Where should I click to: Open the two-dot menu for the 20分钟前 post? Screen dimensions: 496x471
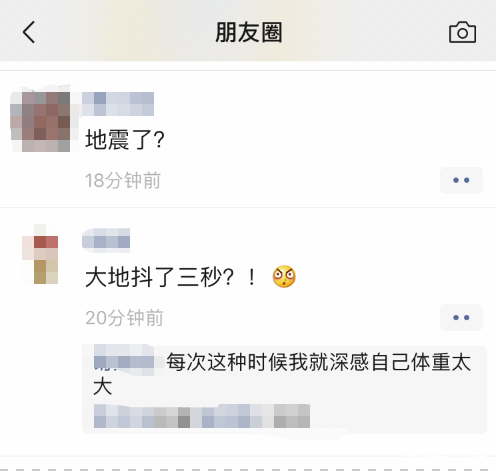pos(461,318)
